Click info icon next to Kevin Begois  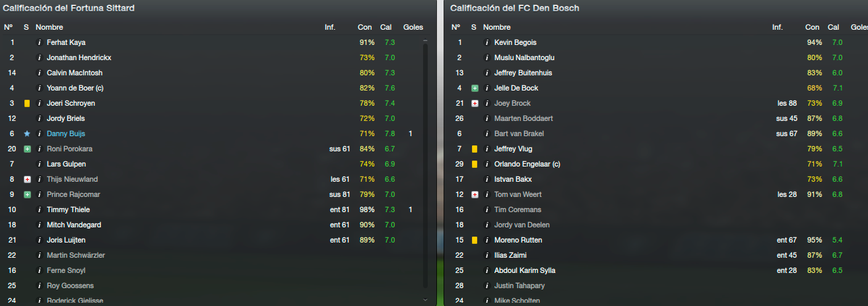486,42
